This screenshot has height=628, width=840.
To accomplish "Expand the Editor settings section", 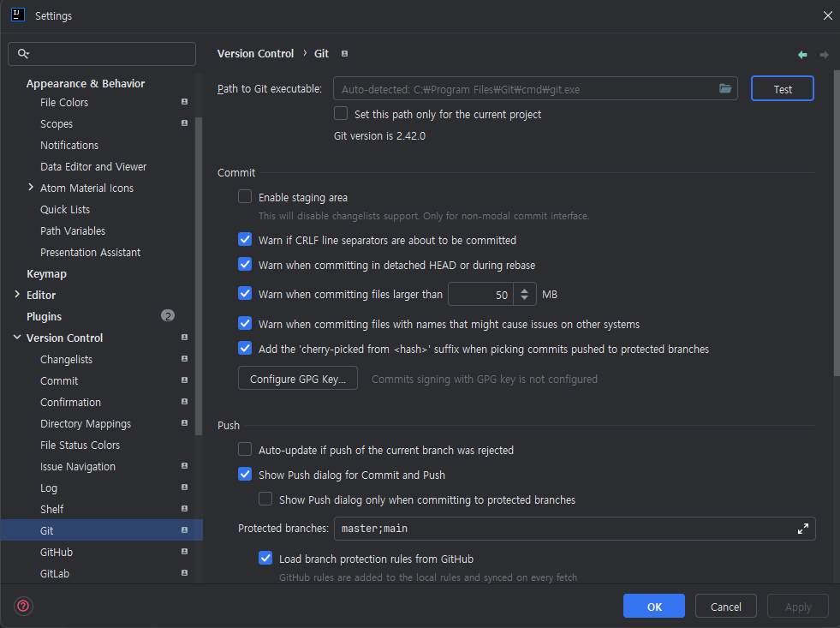I will click(17, 294).
